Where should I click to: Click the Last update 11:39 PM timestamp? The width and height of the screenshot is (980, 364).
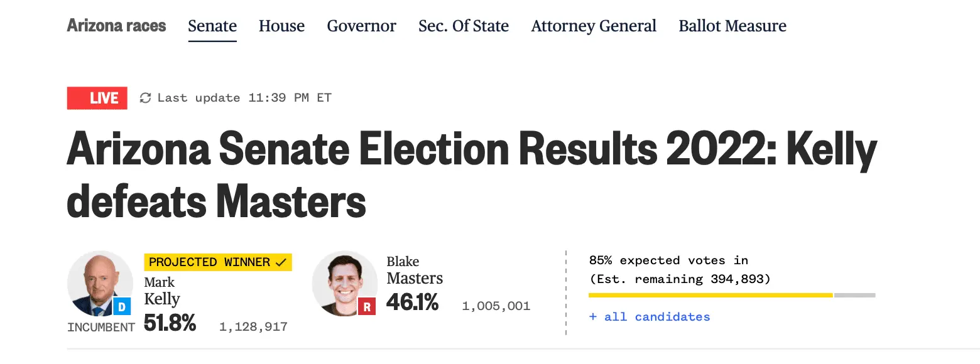(244, 98)
